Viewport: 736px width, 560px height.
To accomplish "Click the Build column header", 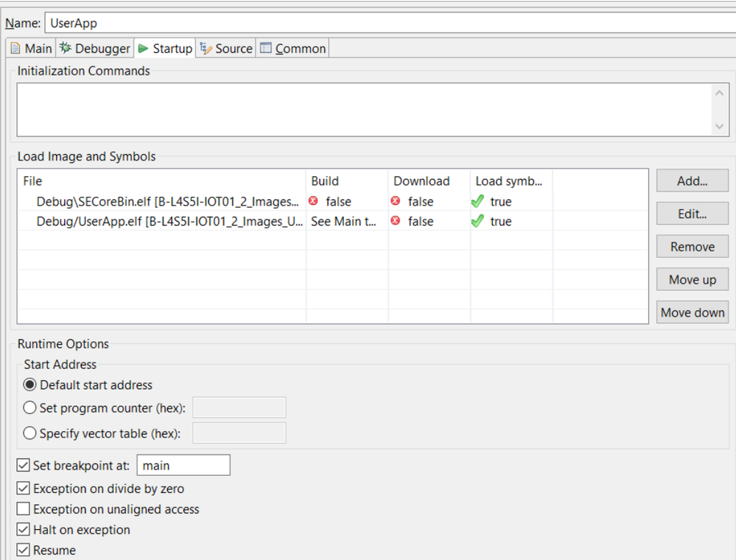I will 347,181.
